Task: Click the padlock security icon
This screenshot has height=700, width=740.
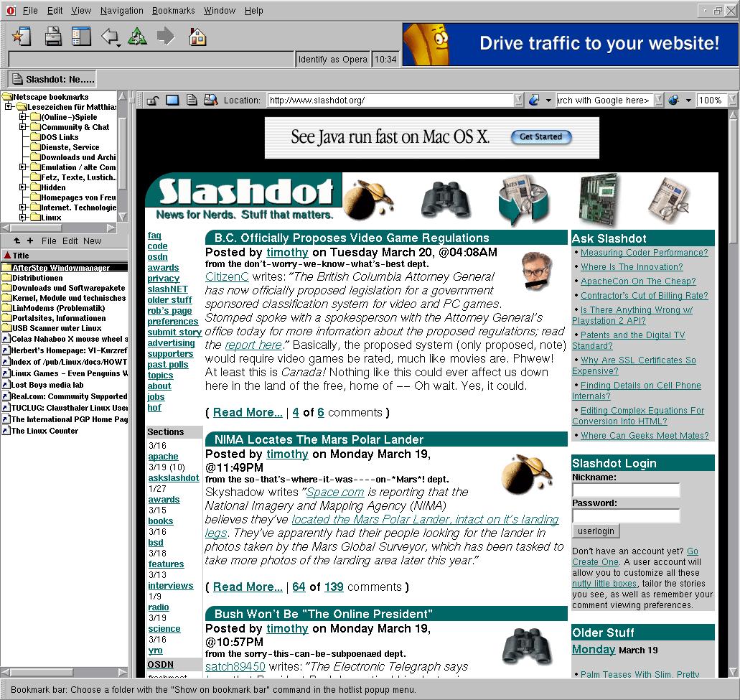Action: (152, 101)
